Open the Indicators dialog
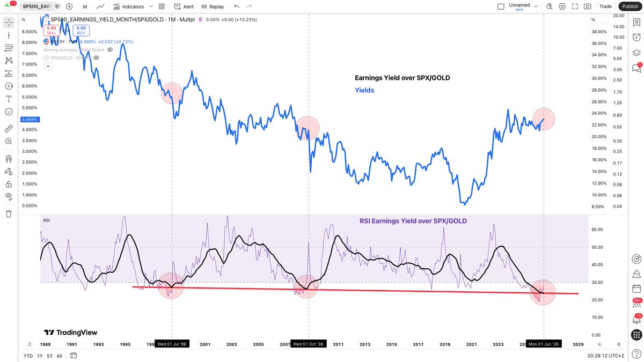Viewport: 644px width, 362px height. 128,6
